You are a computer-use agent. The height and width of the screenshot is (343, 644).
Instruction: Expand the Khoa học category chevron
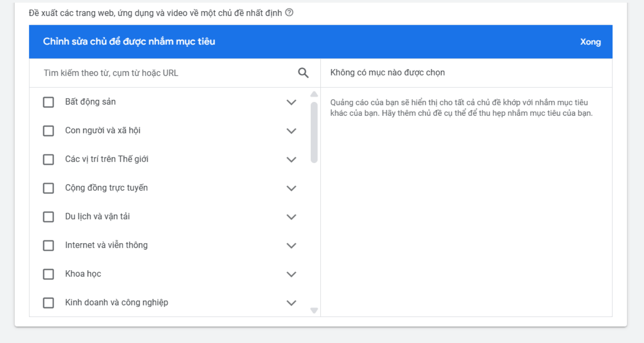pyautogui.click(x=292, y=274)
